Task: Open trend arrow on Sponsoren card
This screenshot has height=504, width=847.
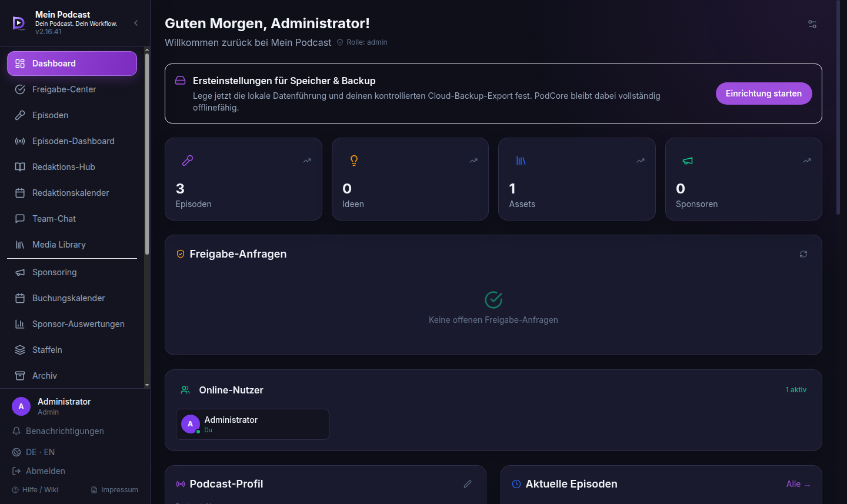Action: [807, 161]
